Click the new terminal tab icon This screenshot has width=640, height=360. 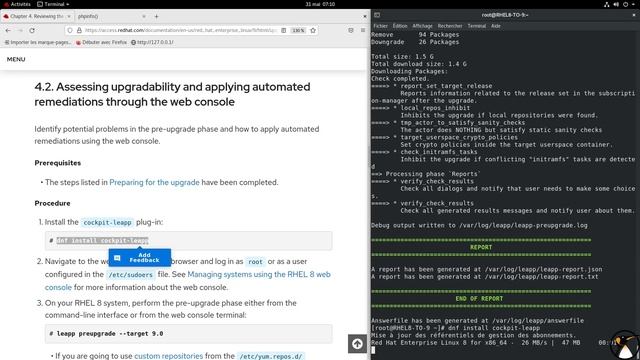tap(377, 15)
